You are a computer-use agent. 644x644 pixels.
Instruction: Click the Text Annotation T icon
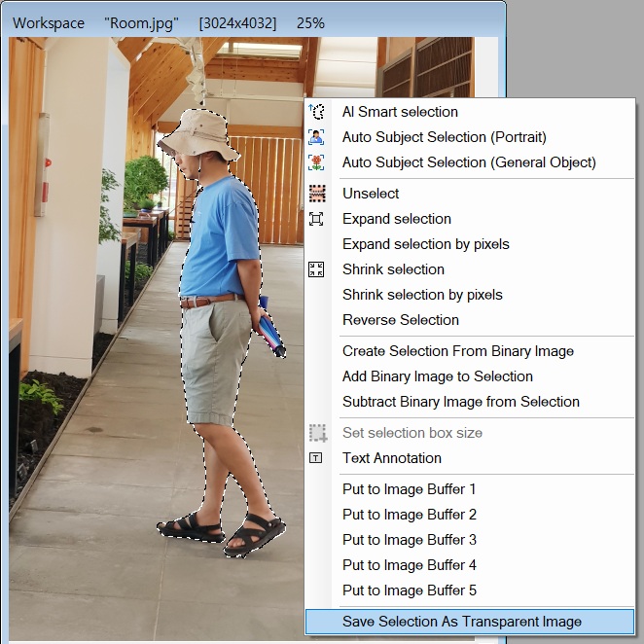point(315,458)
